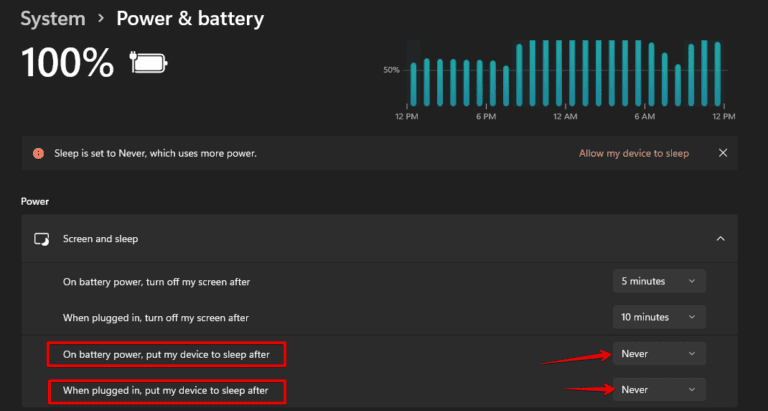768x411 pixels.
Task: Click the Screen and sleep header text
Action: (x=101, y=240)
